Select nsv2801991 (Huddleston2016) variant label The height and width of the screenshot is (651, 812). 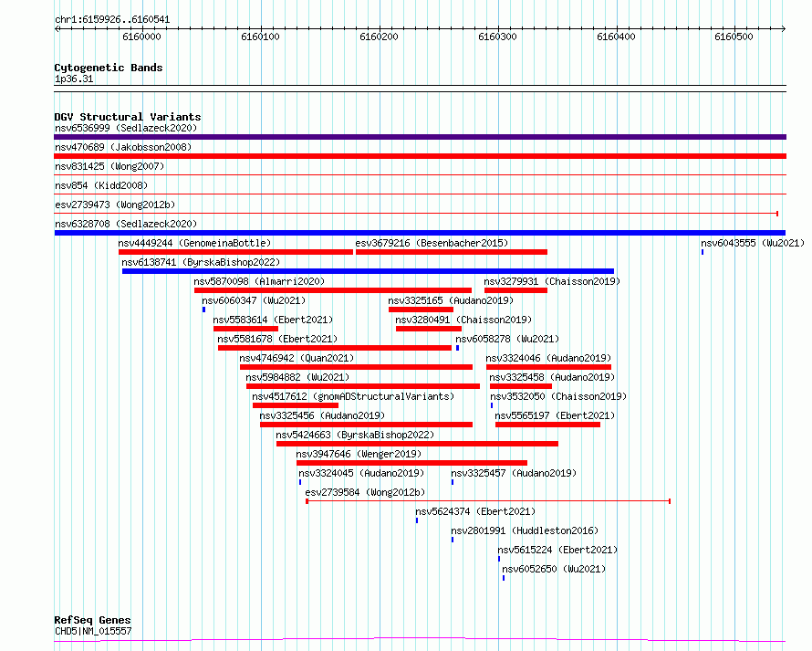tap(525, 530)
